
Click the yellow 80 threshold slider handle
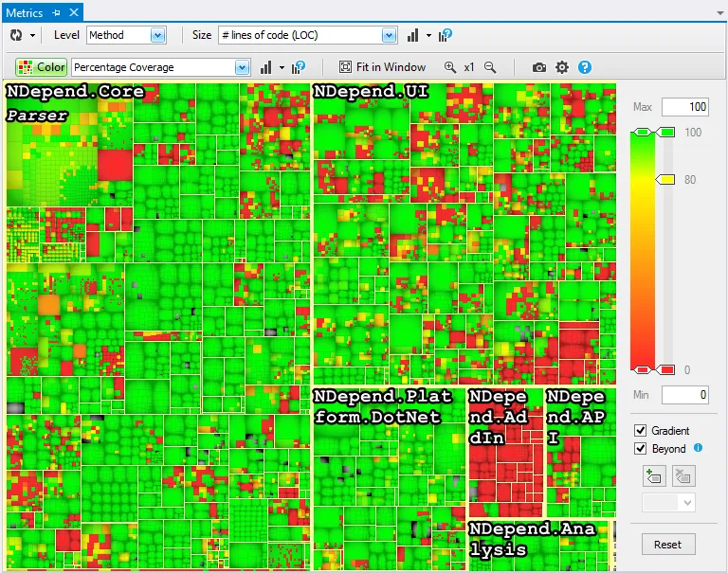click(664, 180)
